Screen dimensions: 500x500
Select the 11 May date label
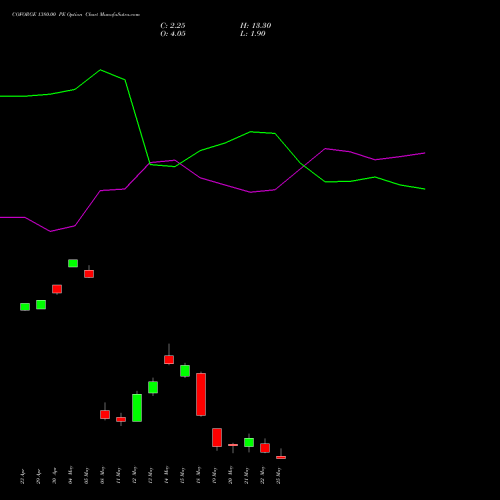click(119, 475)
